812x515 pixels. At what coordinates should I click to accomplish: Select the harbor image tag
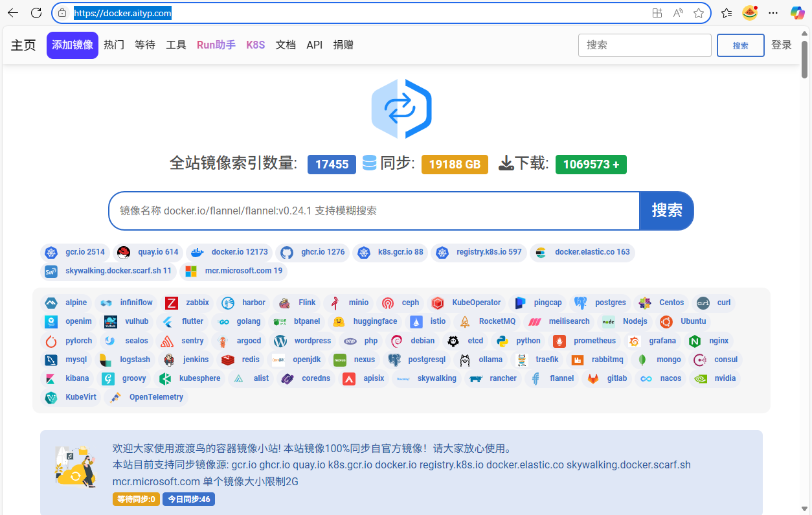tap(244, 303)
